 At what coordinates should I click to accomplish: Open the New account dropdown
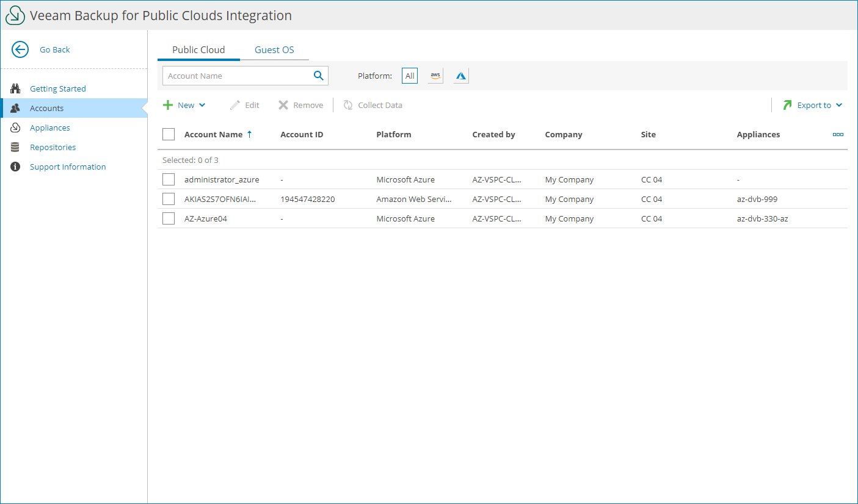click(x=184, y=105)
